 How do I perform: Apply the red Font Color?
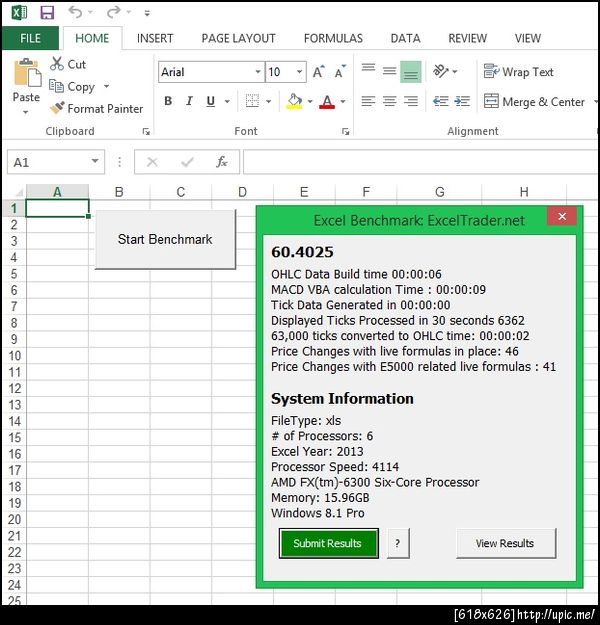pyautogui.click(x=327, y=102)
